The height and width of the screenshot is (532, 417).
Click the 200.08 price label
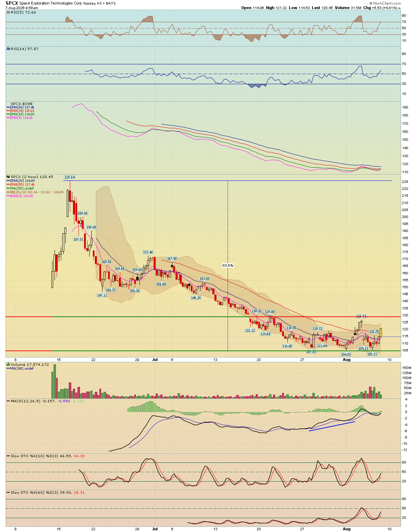pyautogui.click(x=83, y=213)
